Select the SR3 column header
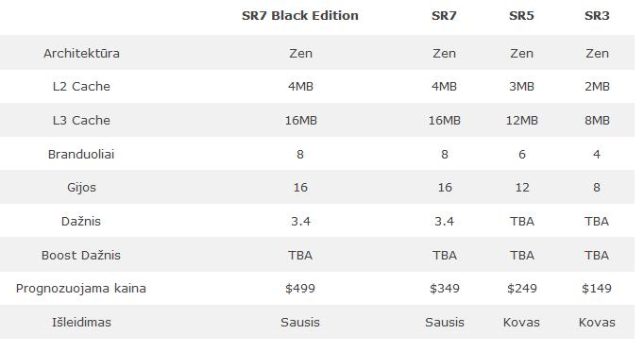The height and width of the screenshot is (351, 644). pyautogui.click(x=597, y=16)
